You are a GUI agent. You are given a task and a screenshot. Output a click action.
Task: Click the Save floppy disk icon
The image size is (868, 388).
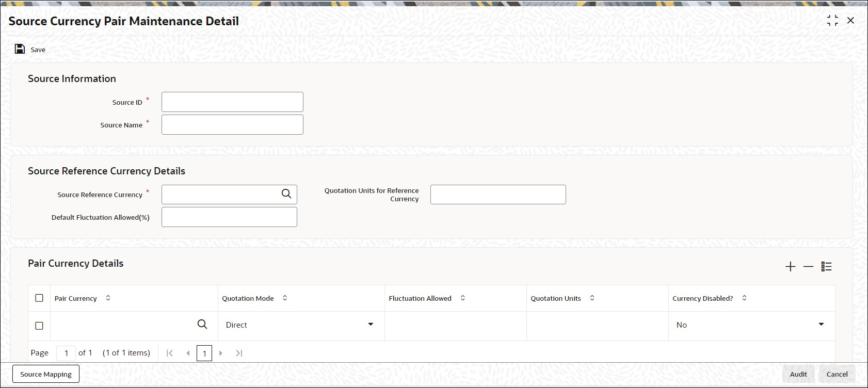[x=20, y=49]
